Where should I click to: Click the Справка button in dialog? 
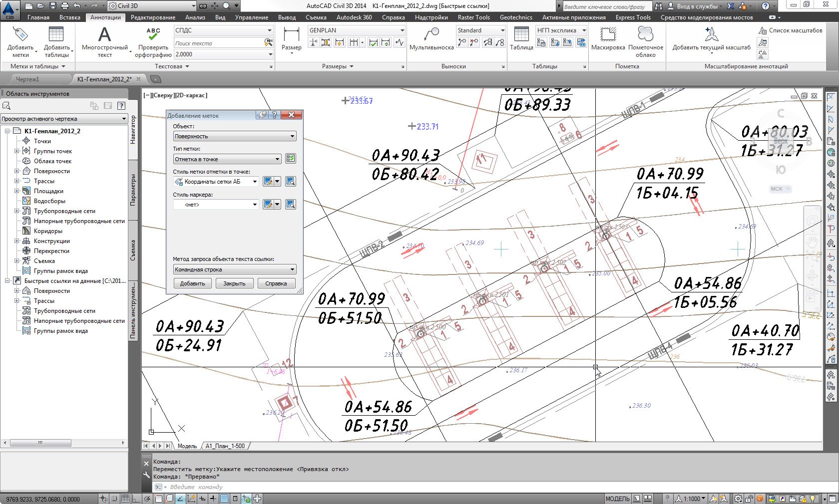pos(276,283)
